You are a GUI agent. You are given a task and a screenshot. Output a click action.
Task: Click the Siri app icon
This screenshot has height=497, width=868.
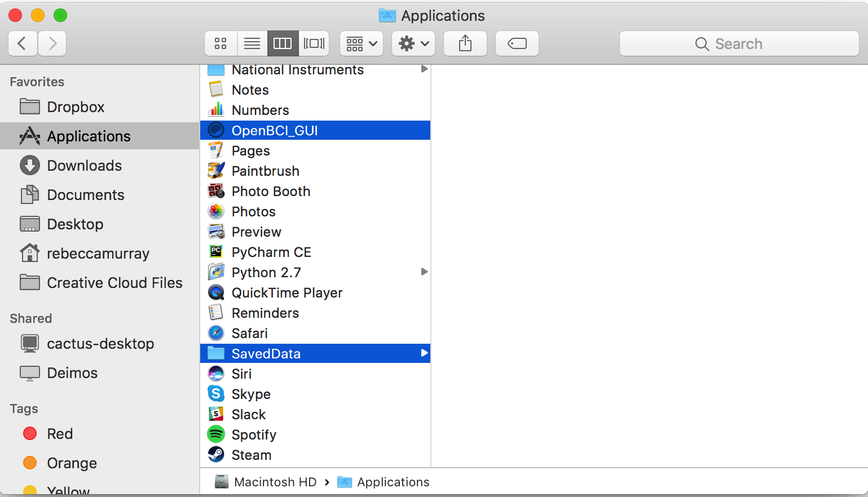(216, 374)
